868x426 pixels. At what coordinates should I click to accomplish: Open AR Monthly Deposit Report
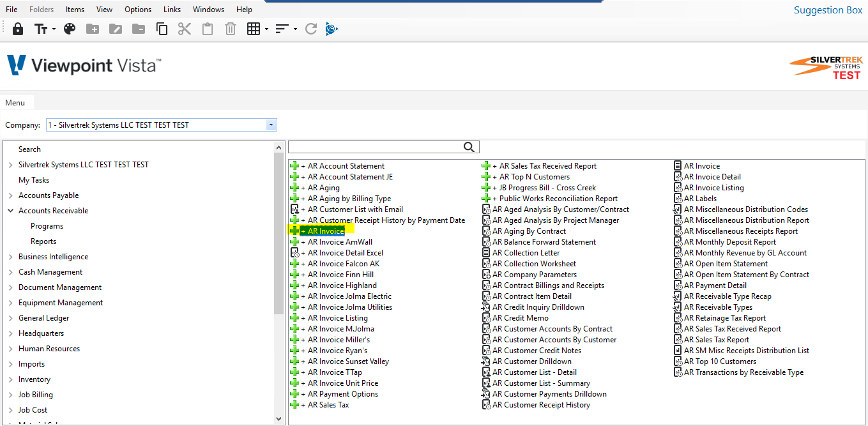730,242
